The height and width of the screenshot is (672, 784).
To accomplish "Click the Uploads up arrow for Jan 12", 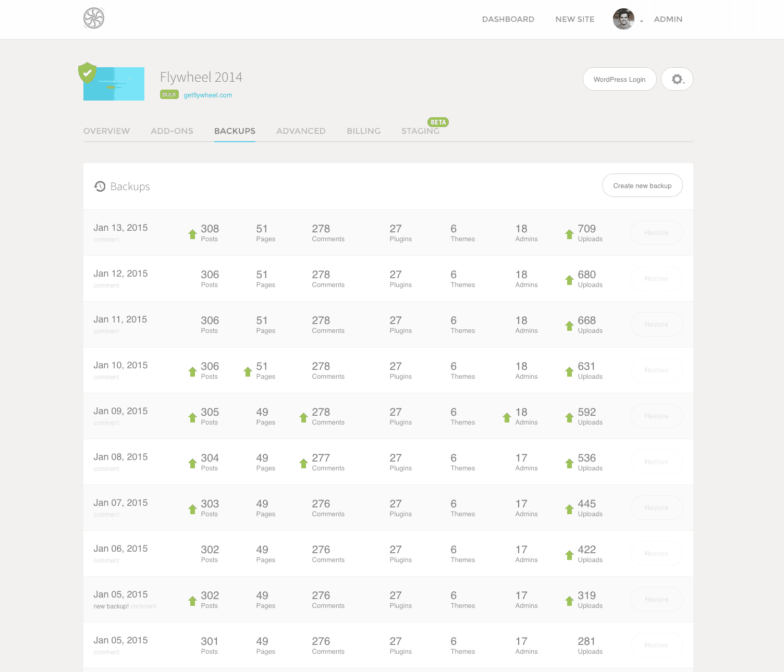I will pyautogui.click(x=569, y=280).
